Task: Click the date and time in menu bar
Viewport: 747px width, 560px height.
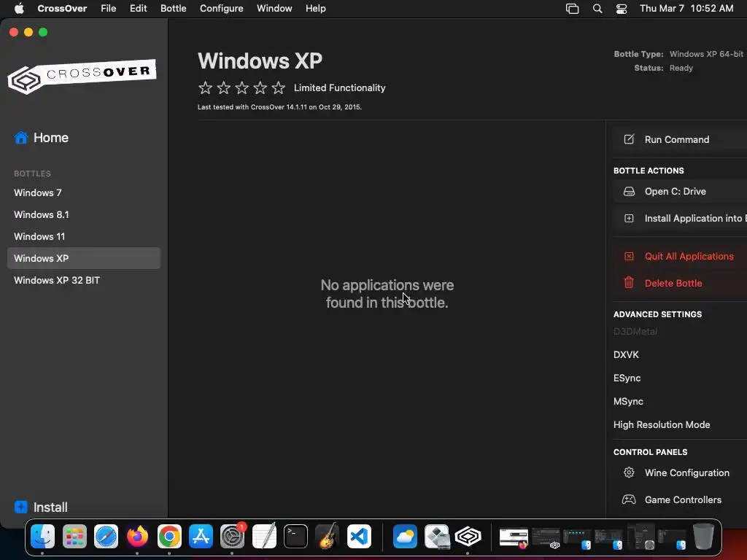Action: coord(686,8)
